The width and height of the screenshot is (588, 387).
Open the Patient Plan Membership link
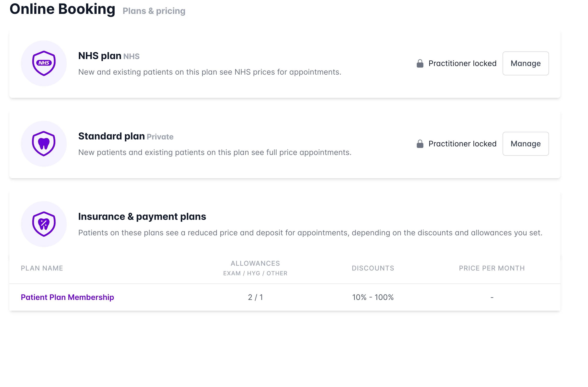point(67,297)
